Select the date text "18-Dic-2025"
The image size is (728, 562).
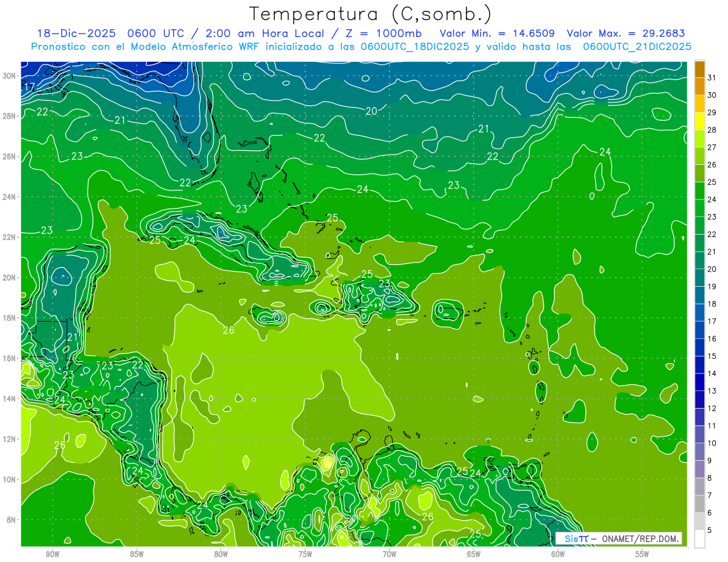coord(76,33)
